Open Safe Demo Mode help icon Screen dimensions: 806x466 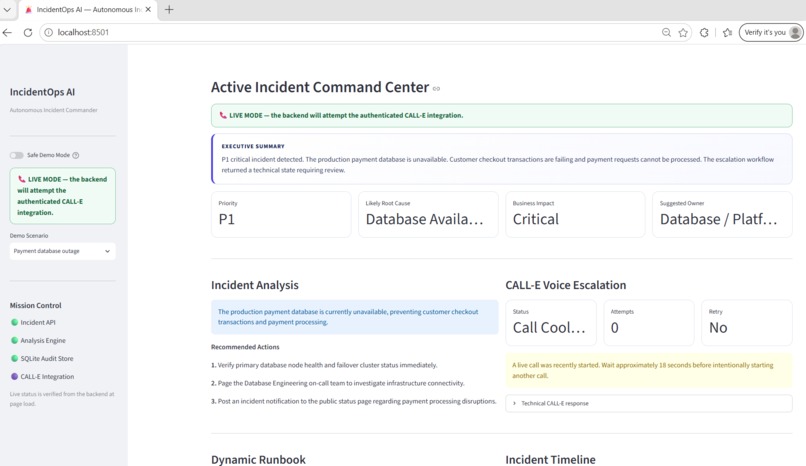pos(76,155)
